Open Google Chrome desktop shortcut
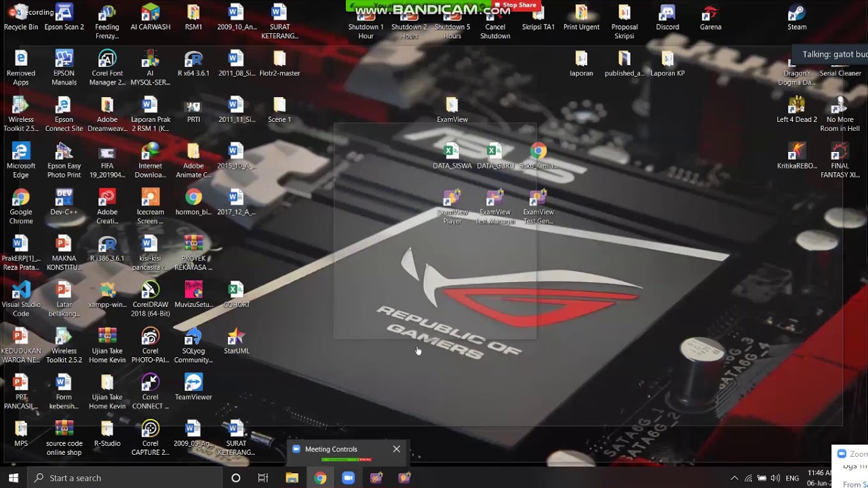 (21, 207)
